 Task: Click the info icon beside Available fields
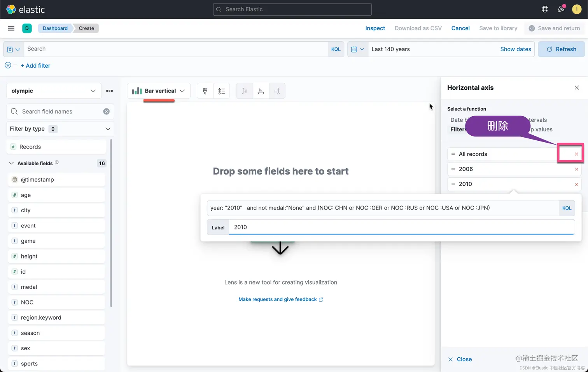pos(57,162)
